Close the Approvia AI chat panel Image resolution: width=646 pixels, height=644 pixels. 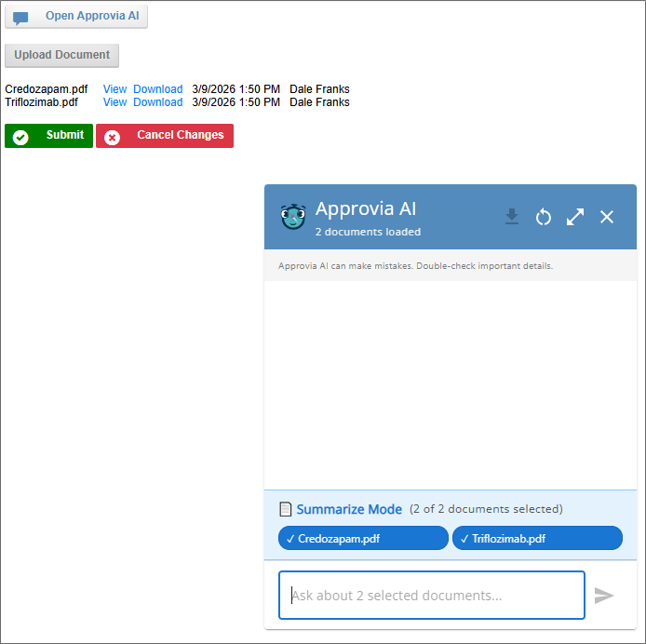click(607, 217)
